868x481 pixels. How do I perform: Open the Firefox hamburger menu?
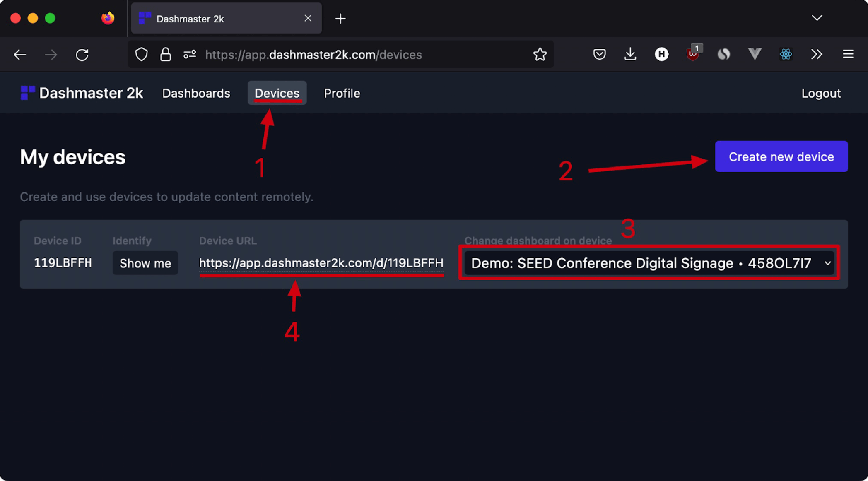pyautogui.click(x=848, y=54)
